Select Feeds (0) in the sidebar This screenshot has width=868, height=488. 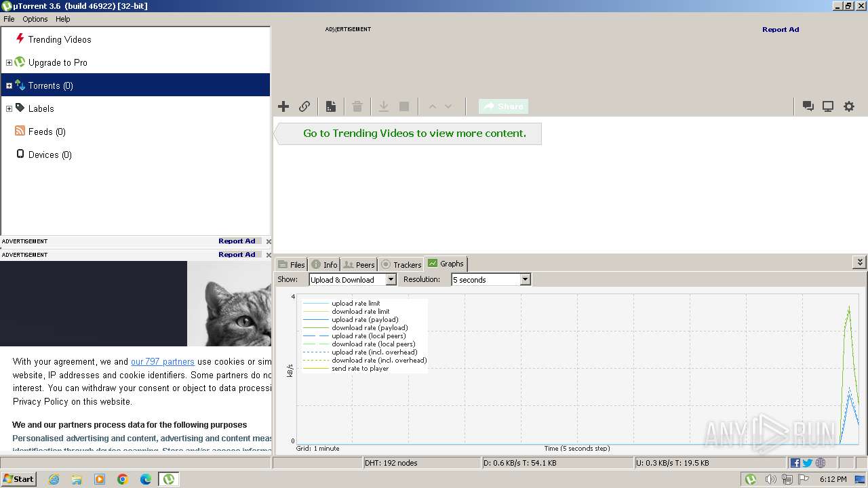[x=47, y=131]
